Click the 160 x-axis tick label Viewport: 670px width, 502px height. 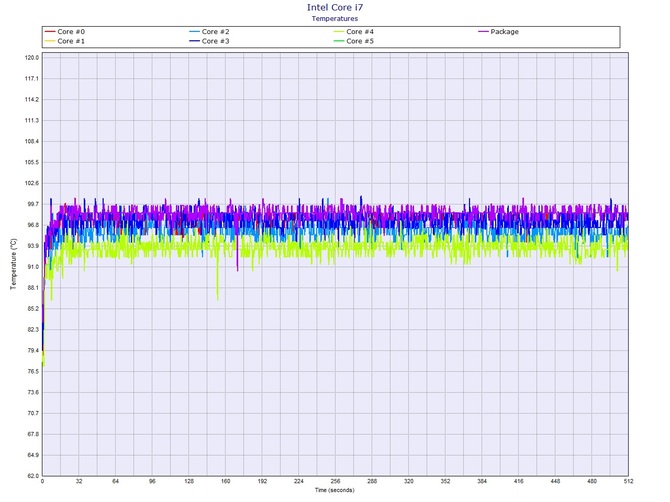(226, 481)
